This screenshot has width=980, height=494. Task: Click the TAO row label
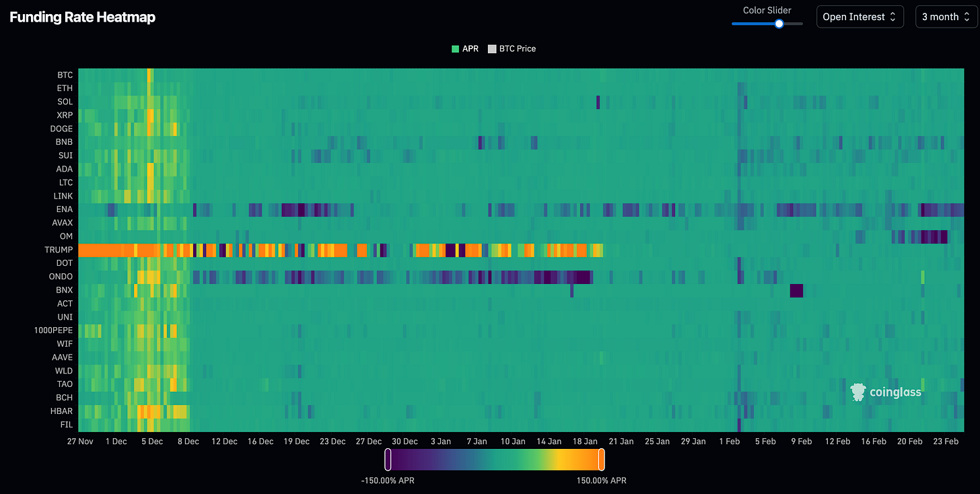65,384
